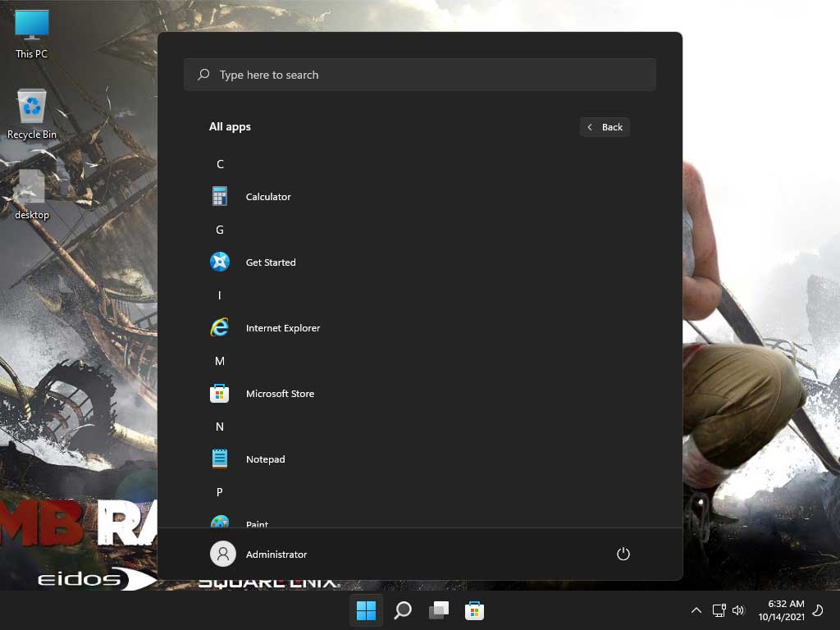Jump to letter G header
The height and width of the screenshot is (630, 840).
click(x=220, y=230)
